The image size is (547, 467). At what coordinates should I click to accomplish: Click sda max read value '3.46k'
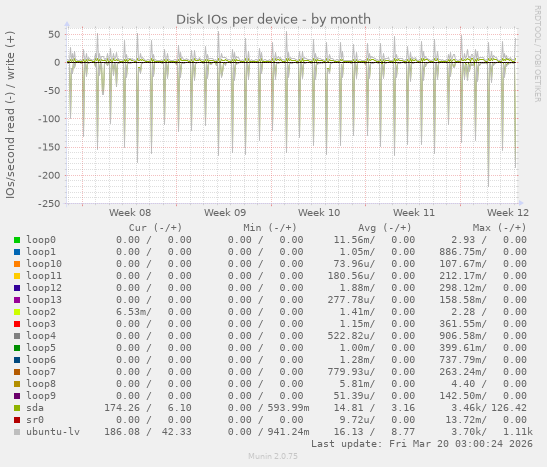pos(466,408)
